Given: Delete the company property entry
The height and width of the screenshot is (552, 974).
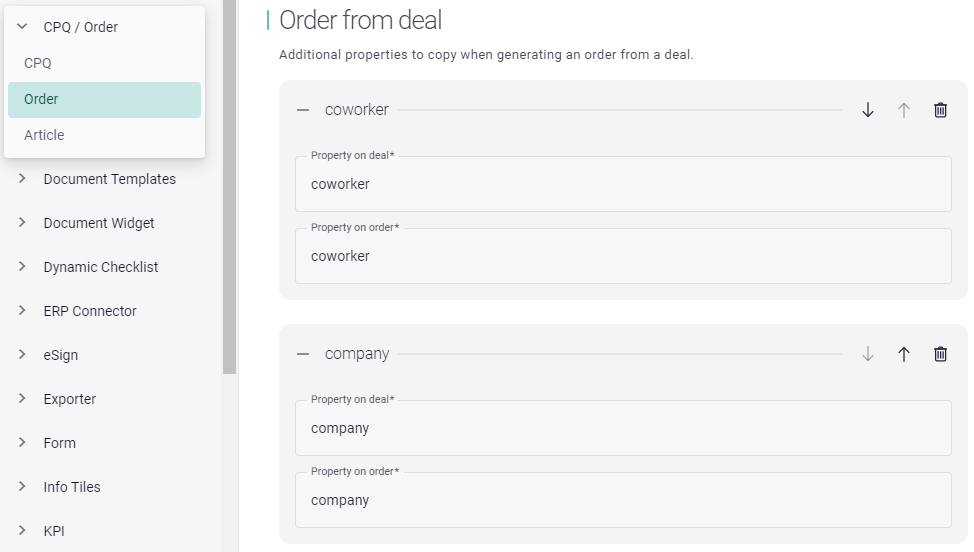Looking at the screenshot, I should coord(940,354).
